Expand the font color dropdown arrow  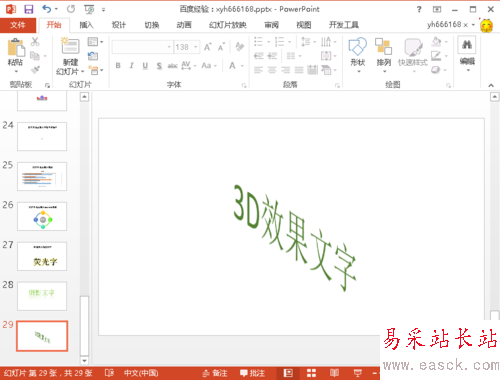pos(242,66)
